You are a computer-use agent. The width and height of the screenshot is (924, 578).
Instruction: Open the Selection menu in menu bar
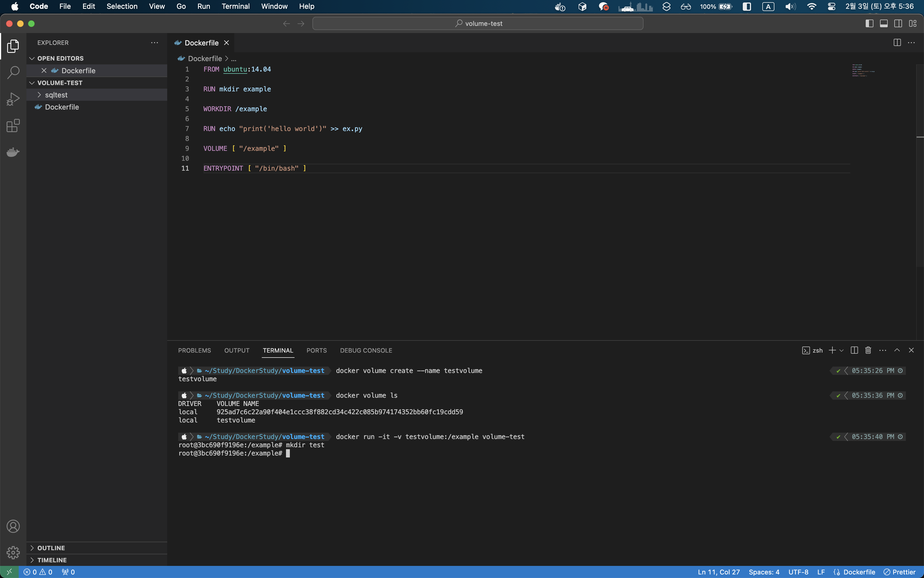click(122, 7)
